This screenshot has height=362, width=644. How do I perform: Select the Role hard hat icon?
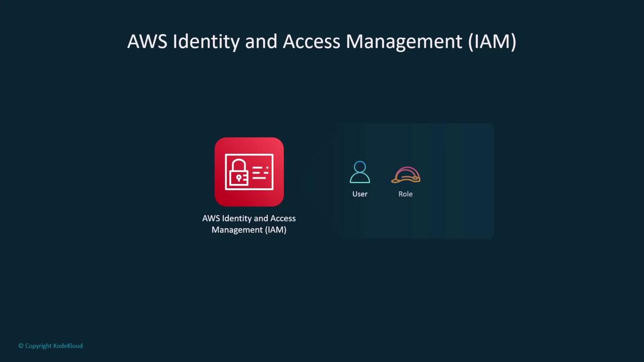(x=406, y=175)
